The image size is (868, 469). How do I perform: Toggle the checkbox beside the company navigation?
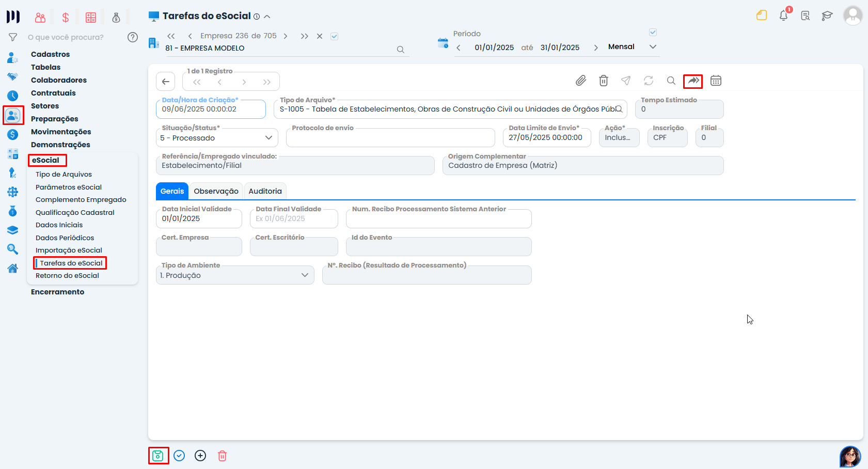coord(335,36)
